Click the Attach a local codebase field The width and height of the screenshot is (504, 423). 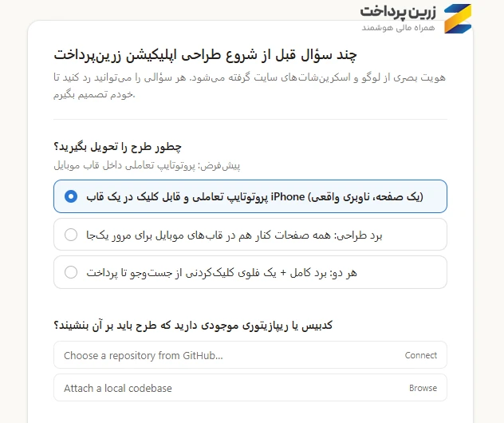pyautogui.click(x=250, y=388)
